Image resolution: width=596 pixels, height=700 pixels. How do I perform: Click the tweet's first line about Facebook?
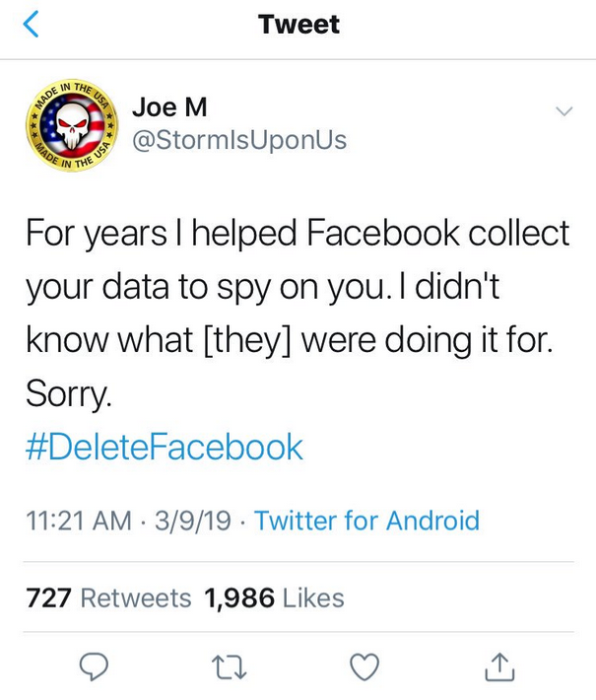point(297,234)
